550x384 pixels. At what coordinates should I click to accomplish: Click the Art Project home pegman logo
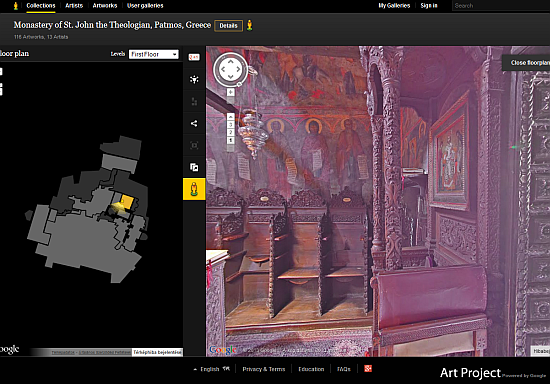15,6
